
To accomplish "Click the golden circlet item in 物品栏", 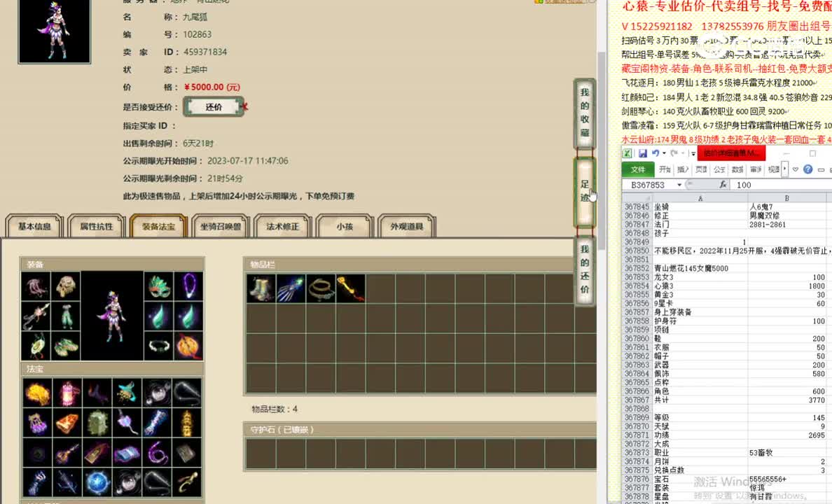I will pyautogui.click(x=320, y=288).
